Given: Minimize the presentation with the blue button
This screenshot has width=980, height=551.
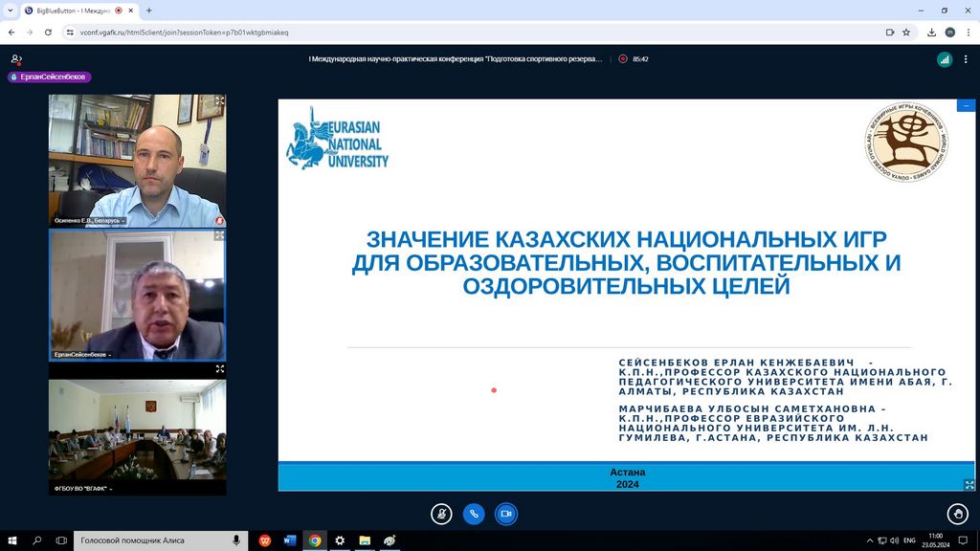Looking at the screenshot, I should click(966, 105).
